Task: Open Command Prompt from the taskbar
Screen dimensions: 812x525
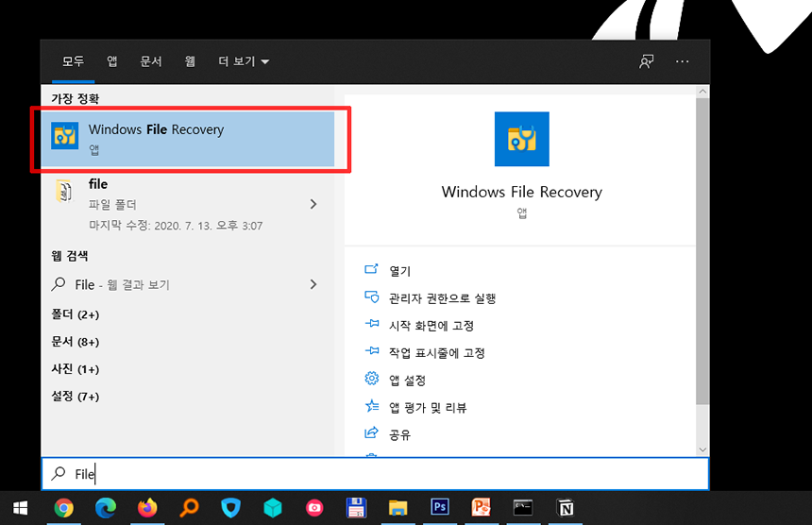Action: point(522,507)
